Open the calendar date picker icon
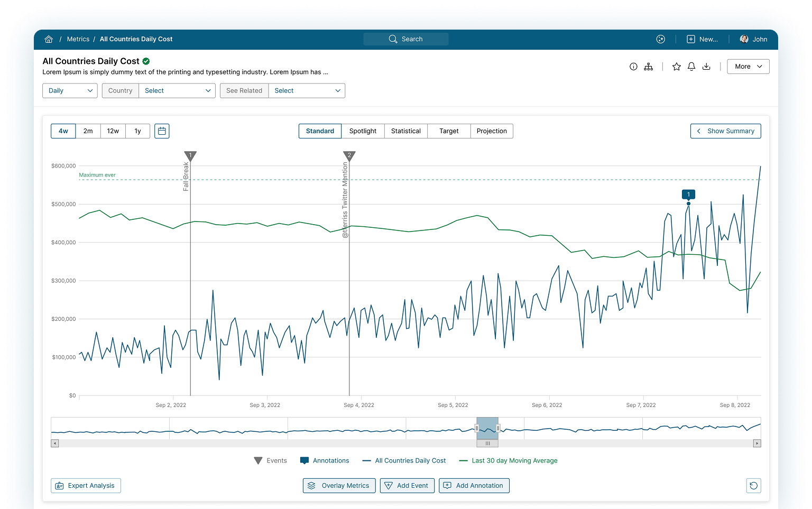Viewport: 812px width, 509px height. (162, 131)
